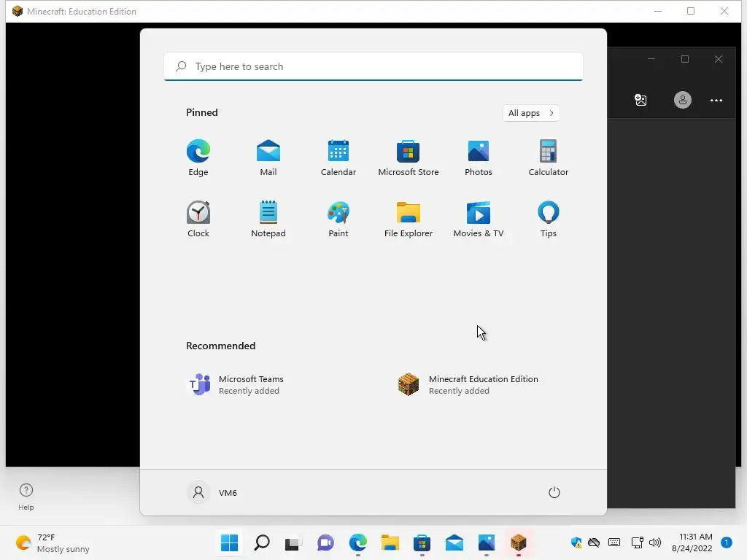Open the VM6 user account menu
The width and height of the screenshot is (747, 560).
tap(212, 492)
